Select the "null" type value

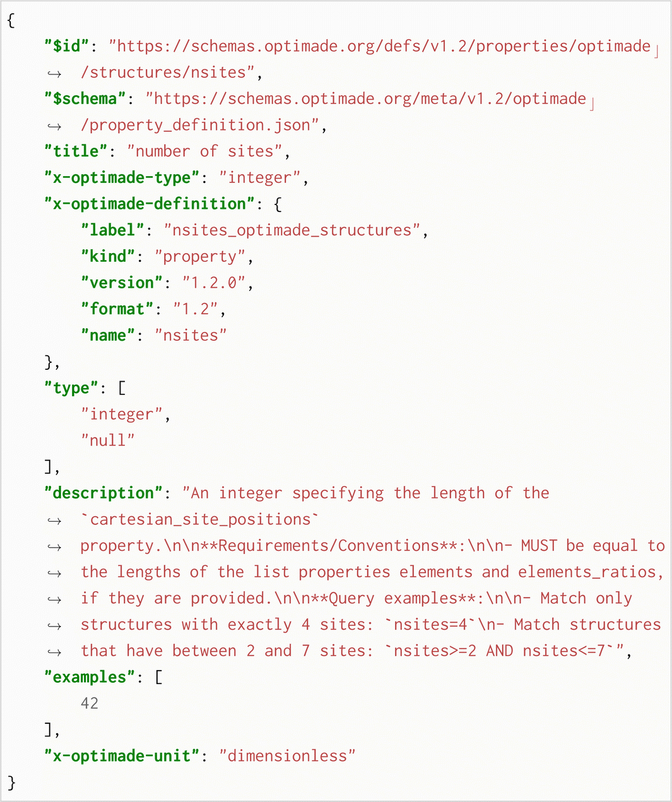(108, 440)
